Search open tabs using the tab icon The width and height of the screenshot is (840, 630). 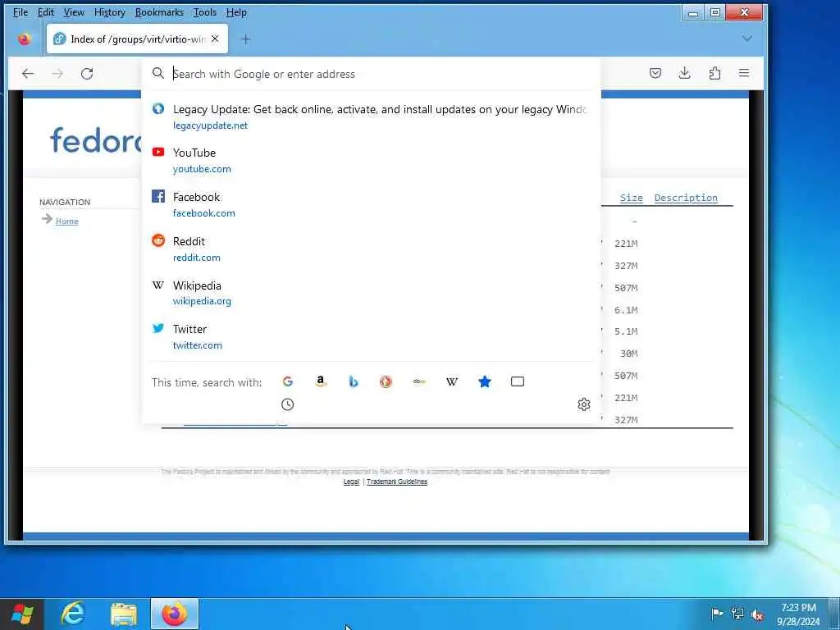(518, 381)
